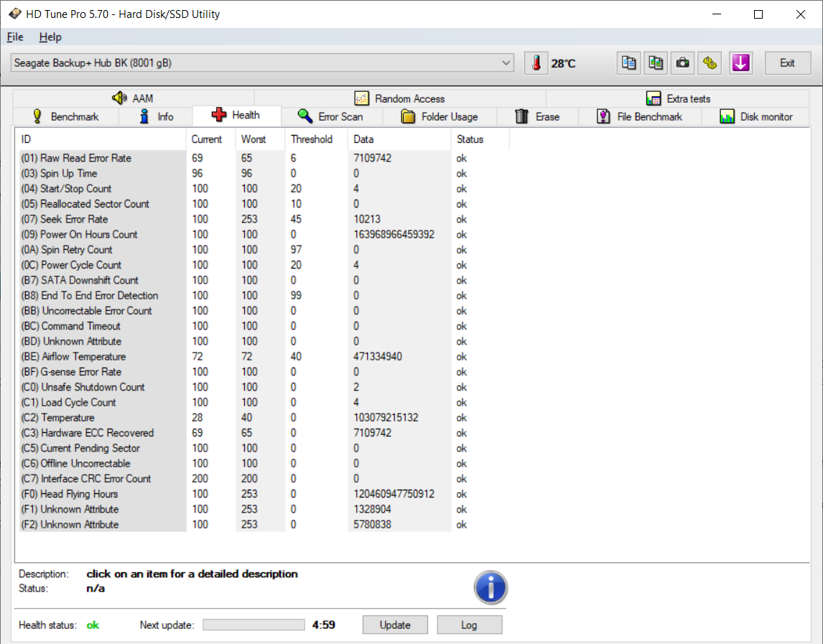823x644 pixels.
Task: Switch to the Random Access tab
Action: [400, 98]
